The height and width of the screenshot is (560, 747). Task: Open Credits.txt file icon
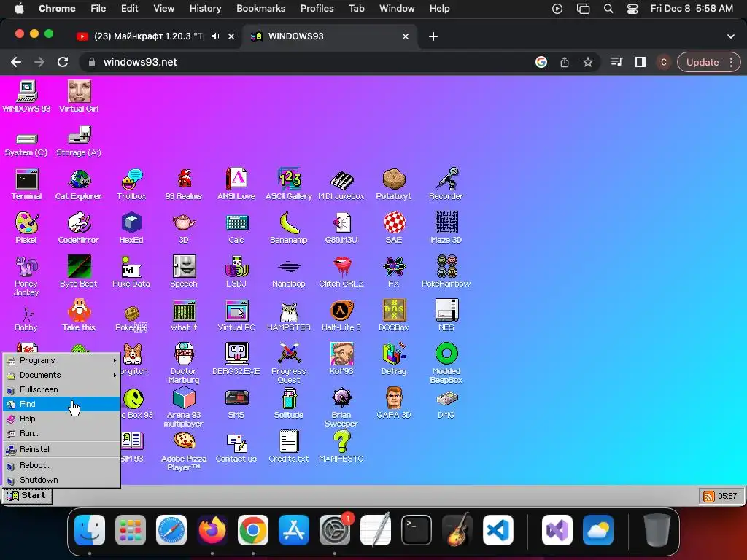tap(289, 447)
